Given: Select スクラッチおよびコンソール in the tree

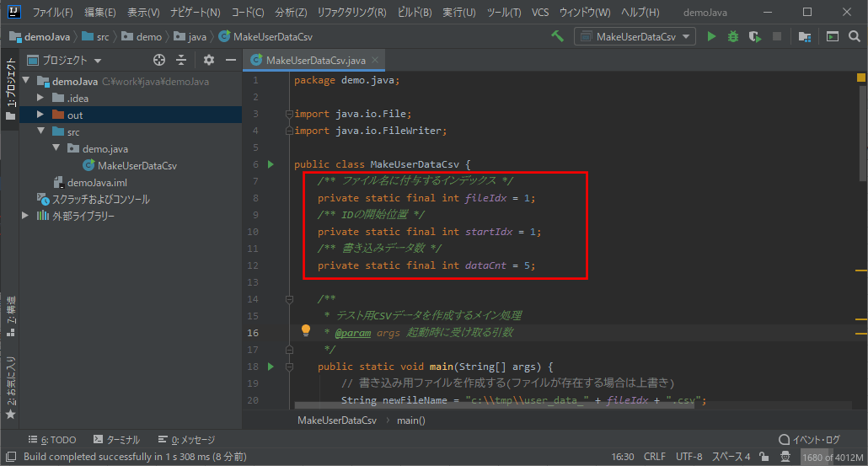Looking at the screenshot, I should coord(94,199).
